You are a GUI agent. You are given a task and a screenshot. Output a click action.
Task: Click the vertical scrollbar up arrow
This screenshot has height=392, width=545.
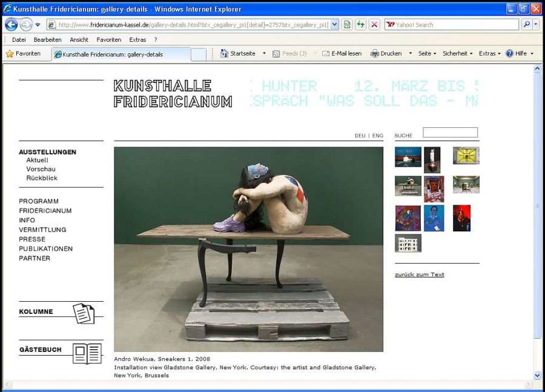pyautogui.click(x=537, y=69)
